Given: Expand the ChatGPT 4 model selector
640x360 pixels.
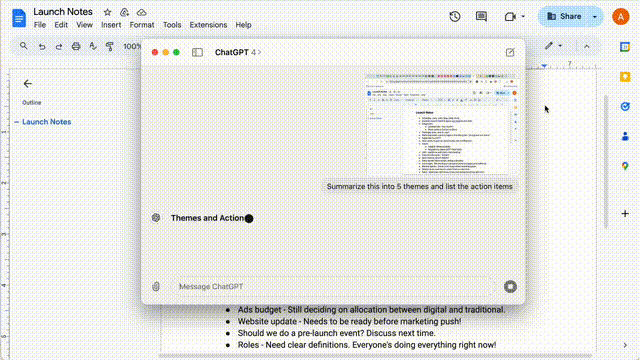Looking at the screenshot, I should pos(238,52).
